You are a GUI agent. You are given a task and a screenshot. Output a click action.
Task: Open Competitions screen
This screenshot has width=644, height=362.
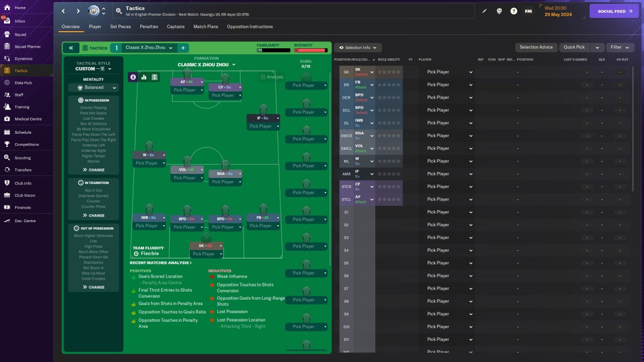click(x=26, y=145)
